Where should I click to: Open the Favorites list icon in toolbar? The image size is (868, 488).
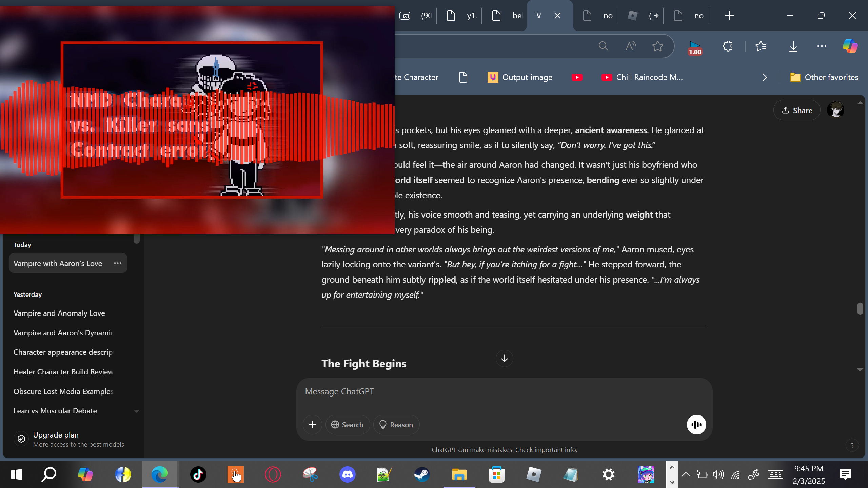[x=761, y=46]
